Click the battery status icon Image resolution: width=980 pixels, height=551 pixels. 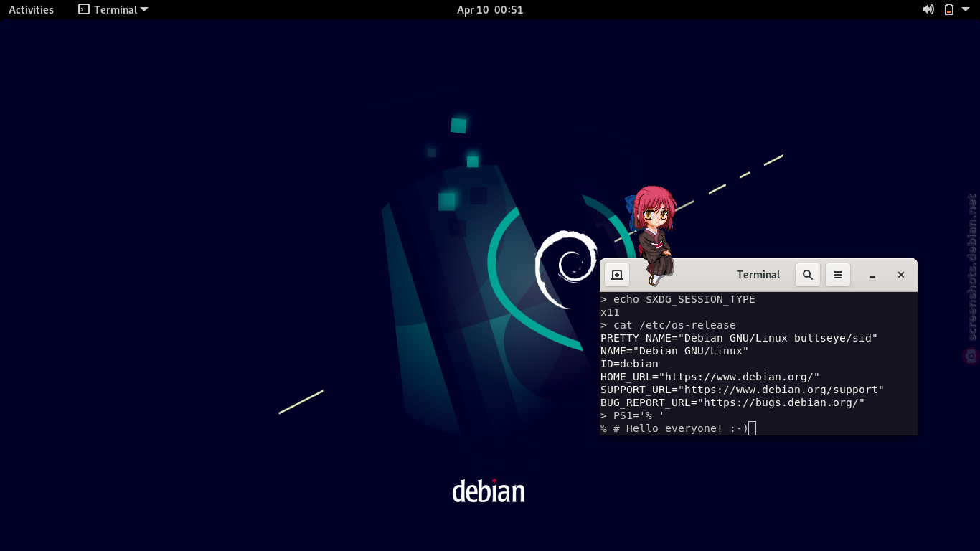pos(949,10)
